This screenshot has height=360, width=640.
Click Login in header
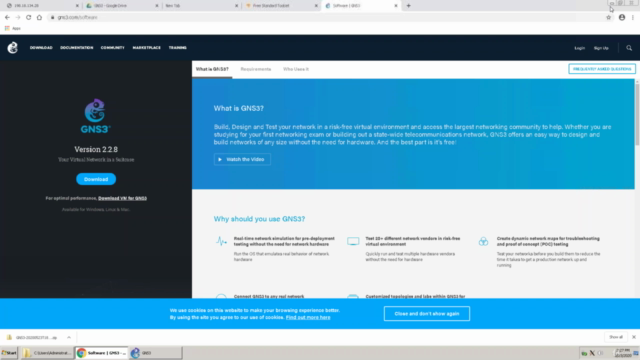click(x=579, y=48)
